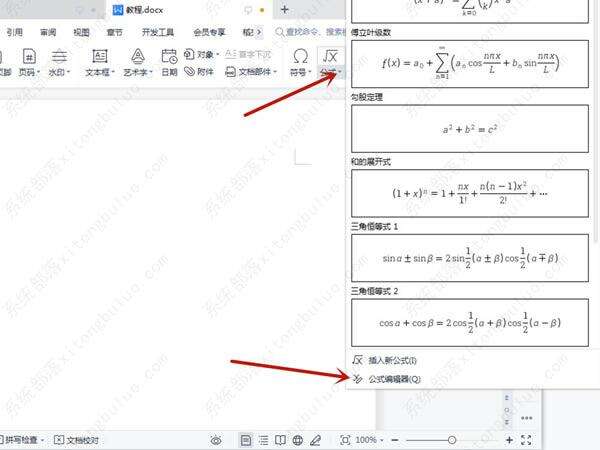Viewport: 600px width, 450px height.
Task: Insert the 三角恒等式 1 formula
Action: tap(470, 258)
